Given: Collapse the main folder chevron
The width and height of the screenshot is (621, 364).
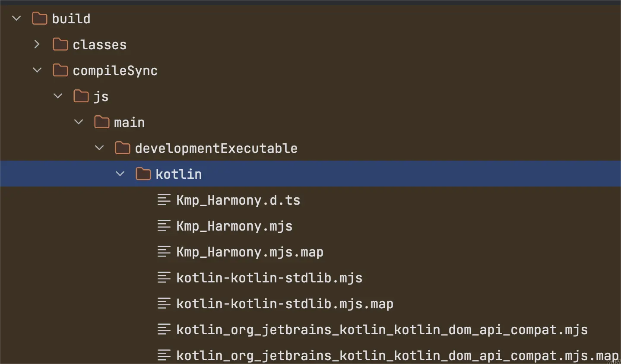Looking at the screenshot, I should pyautogui.click(x=79, y=122).
